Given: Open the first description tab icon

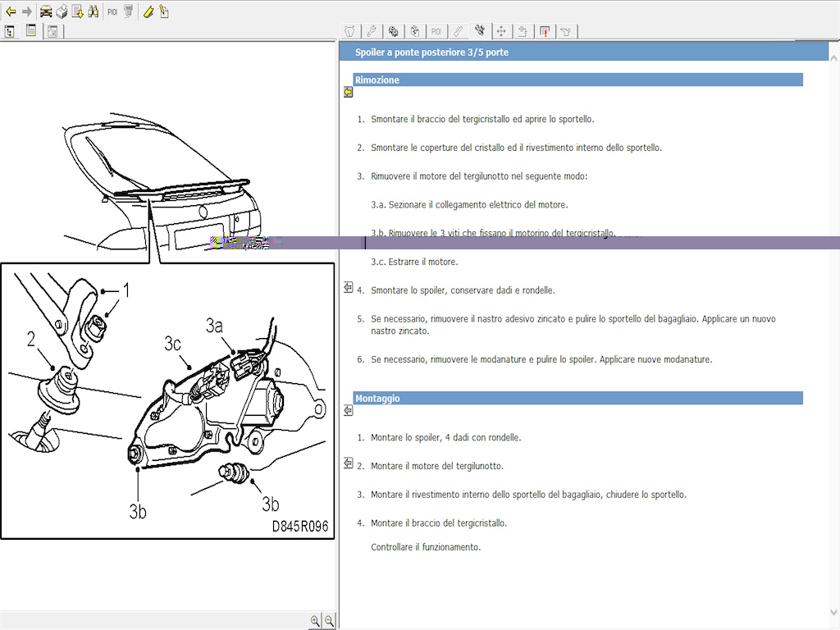Looking at the screenshot, I should coord(349,32).
